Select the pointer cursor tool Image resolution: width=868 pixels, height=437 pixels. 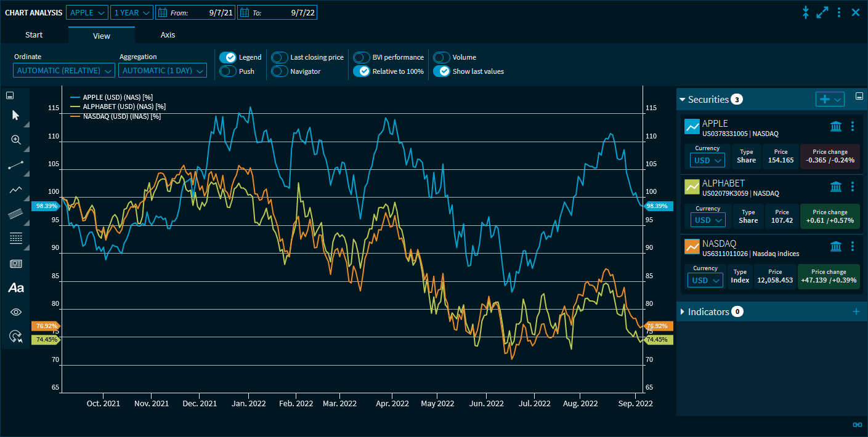[x=16, y=115]
